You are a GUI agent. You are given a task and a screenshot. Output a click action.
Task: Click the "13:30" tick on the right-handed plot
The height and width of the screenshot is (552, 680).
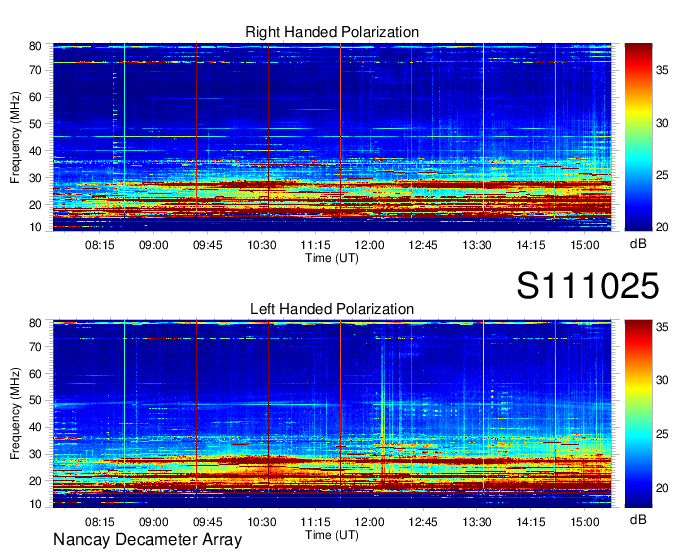pyautogui.click(x=477, y=245)
